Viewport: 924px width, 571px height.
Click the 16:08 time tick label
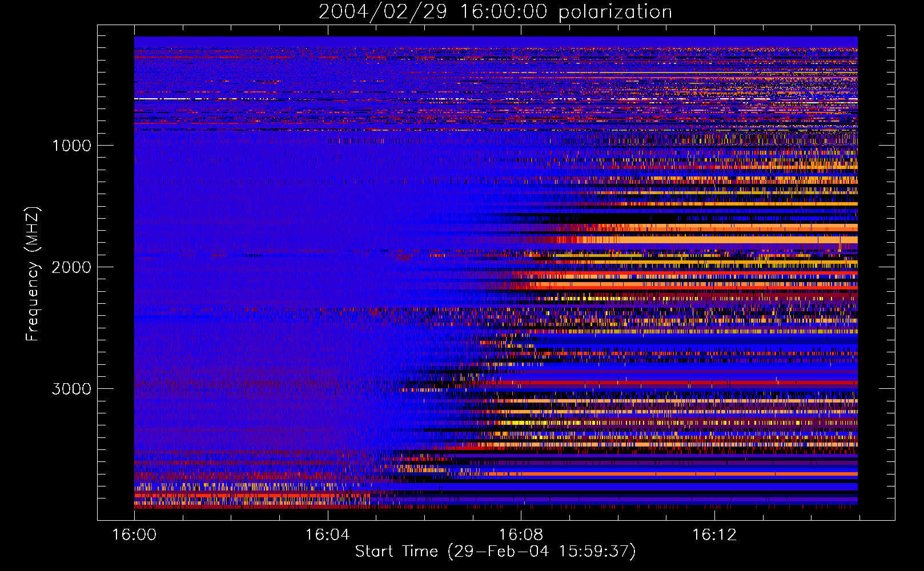[520, 534]
